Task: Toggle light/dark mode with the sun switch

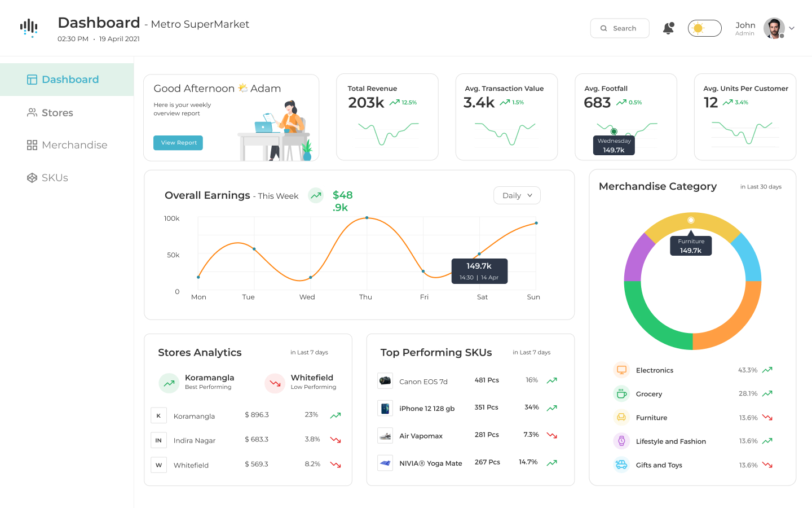Action: pyautogui.click(x=704, y=28)
